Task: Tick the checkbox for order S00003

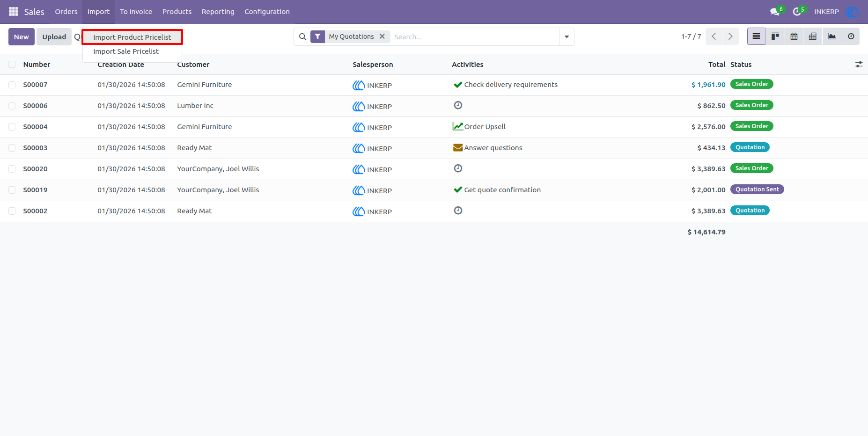Action: point(12,148)
